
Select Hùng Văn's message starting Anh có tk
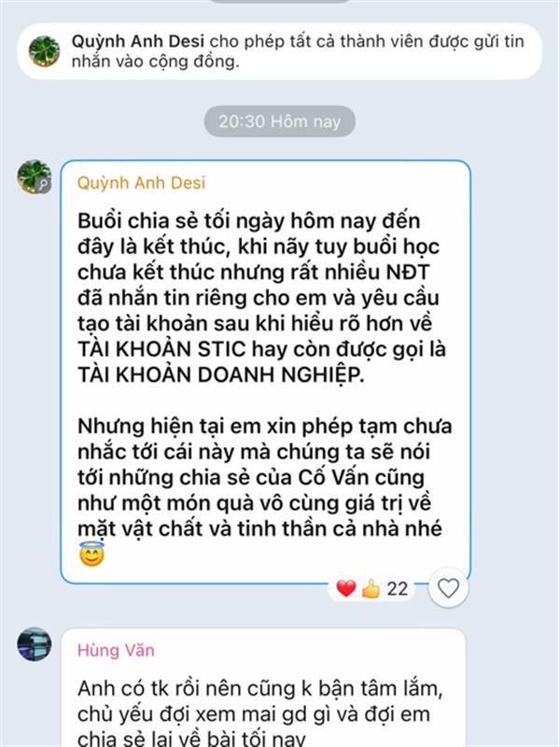pyautogui.click(x=263, y=687)
